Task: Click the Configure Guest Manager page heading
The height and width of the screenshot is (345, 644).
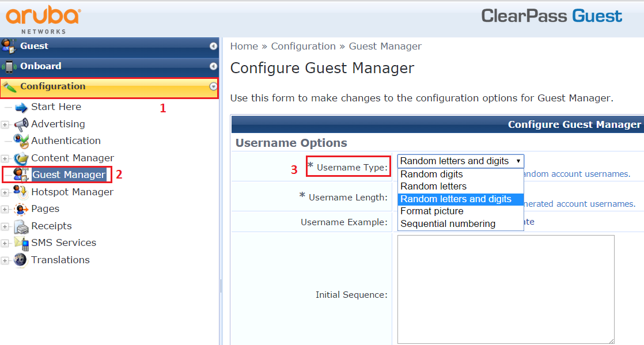Action: (x=322, y=68)
